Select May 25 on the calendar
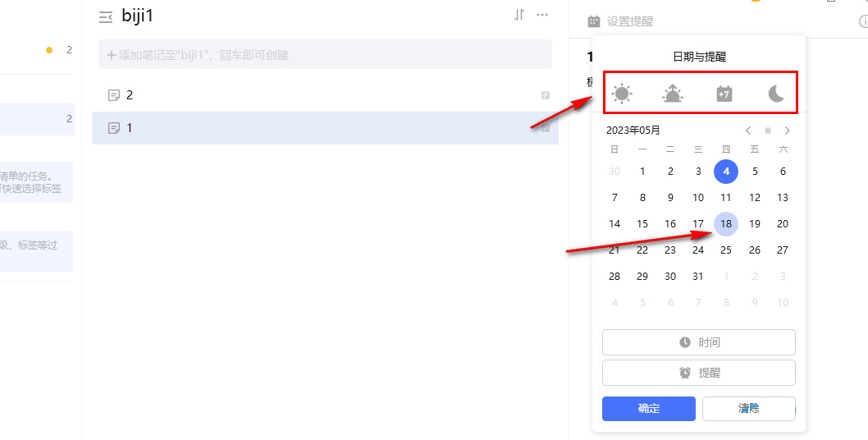The height and width of the screenshot is (440, 868). tap(726, 250)
